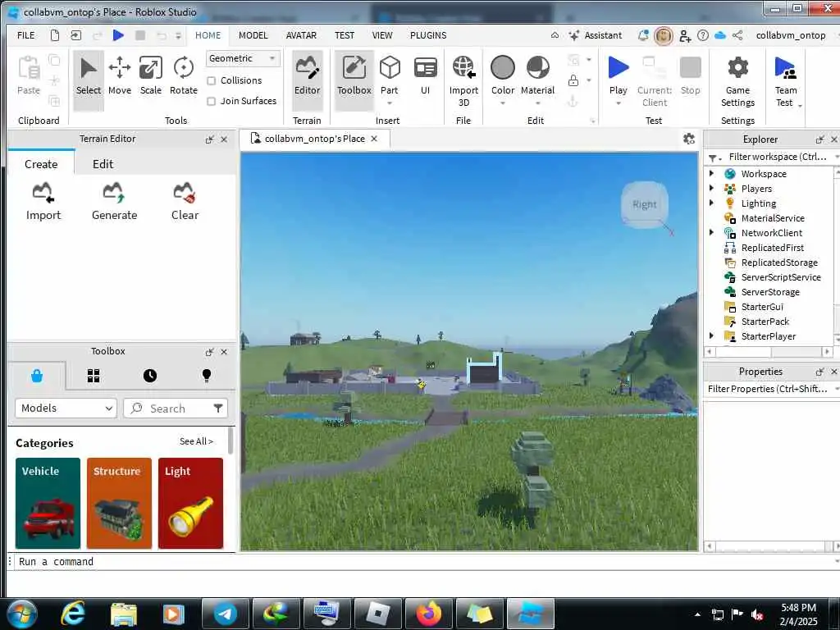Open Toolbox Recent clock tab

[x=150, y=376]
